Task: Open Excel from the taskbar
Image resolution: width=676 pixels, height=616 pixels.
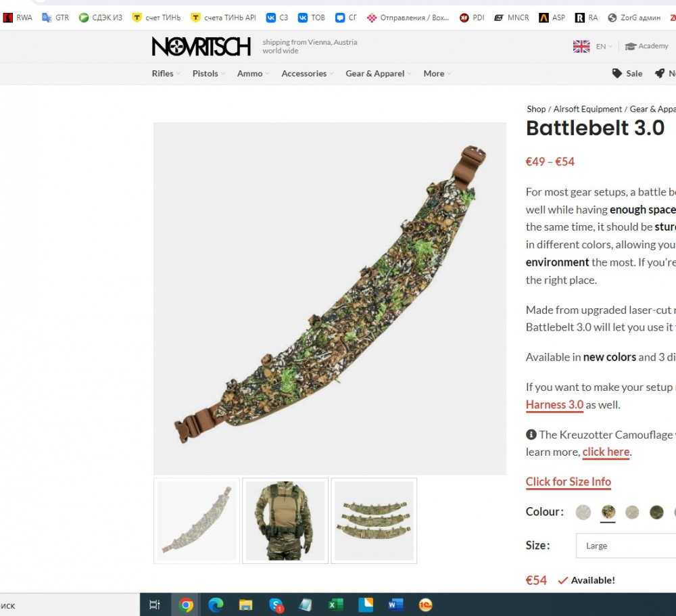Action: click(x=336, y=605)
